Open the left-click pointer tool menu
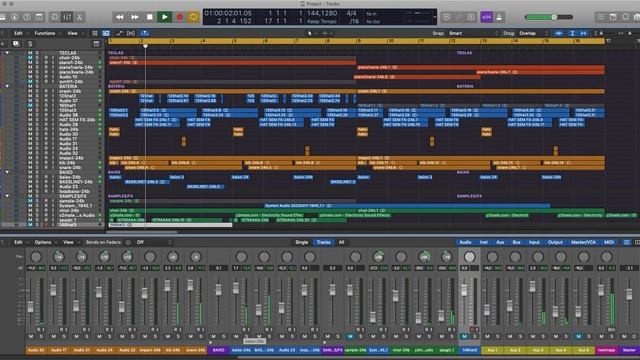 [311, 33]
